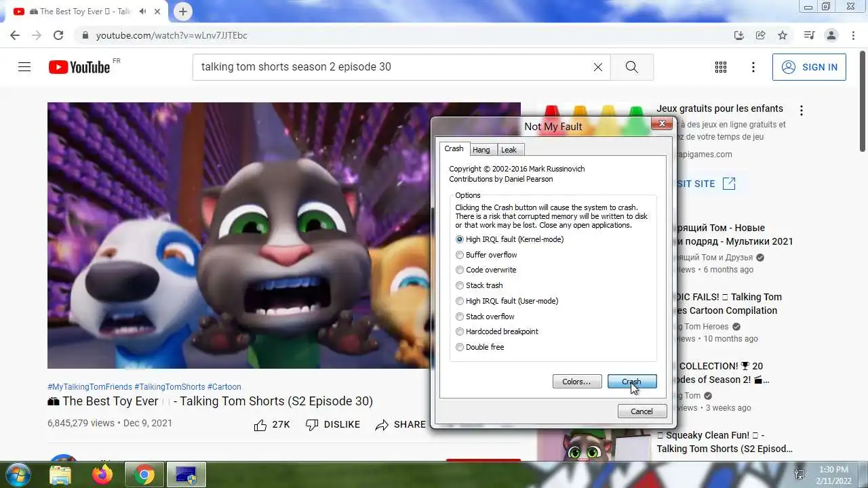The image size is (868, 488).
Task: Click Cancel in Not My Fault dialog
Action: (642, 411)
